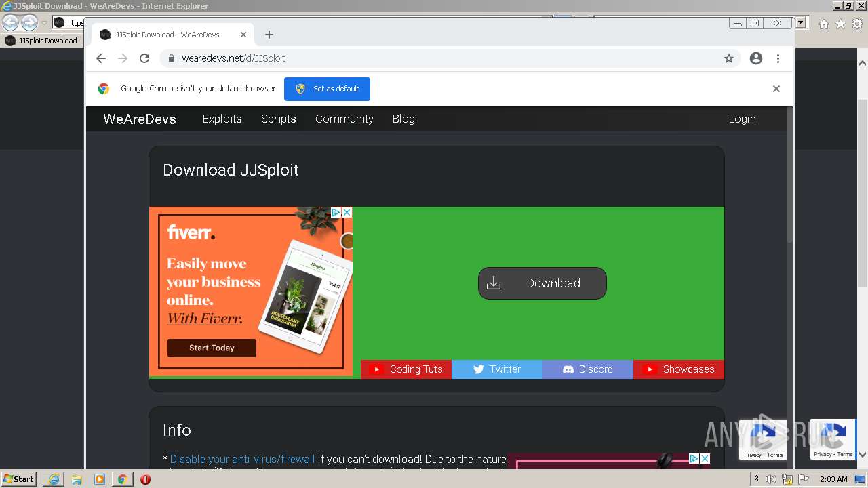Screen dimensions: 868x488
Task: Open Chrome's three-dot menu
Action: coord(778,58)
